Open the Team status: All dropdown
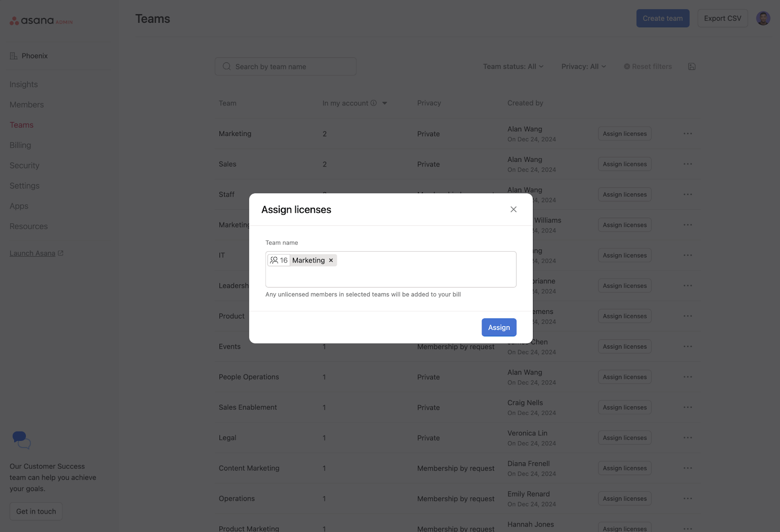 point(513,66)
